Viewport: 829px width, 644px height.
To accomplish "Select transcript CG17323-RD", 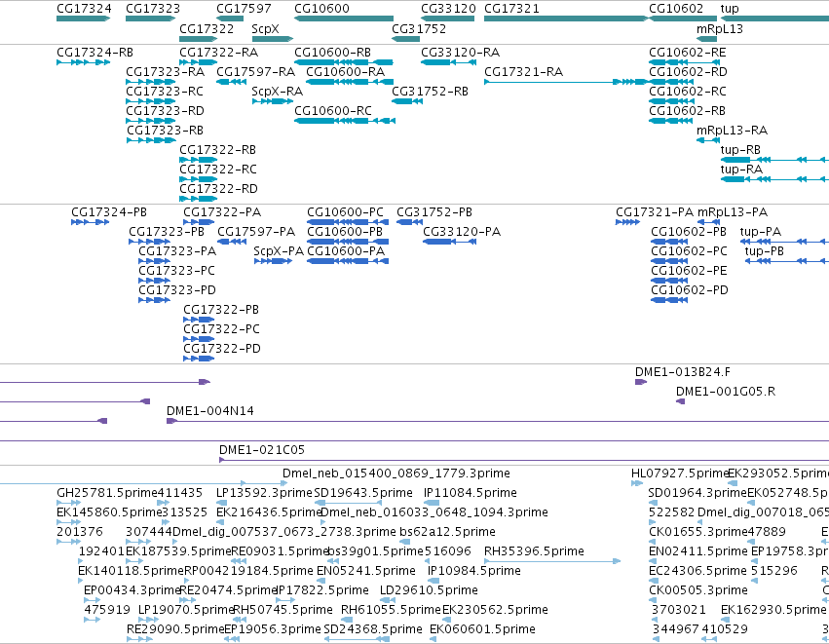I will click(165, 111).
